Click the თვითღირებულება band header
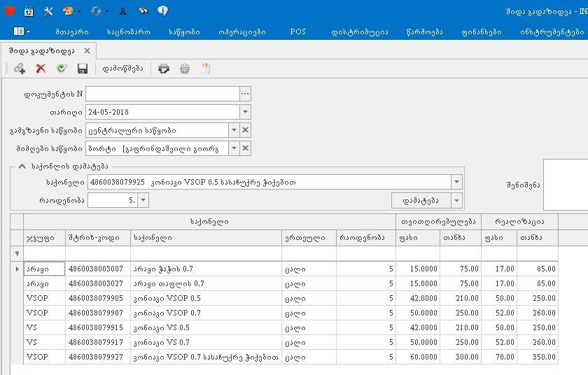This screenshot has width=588, height=375. pos(438,222)
